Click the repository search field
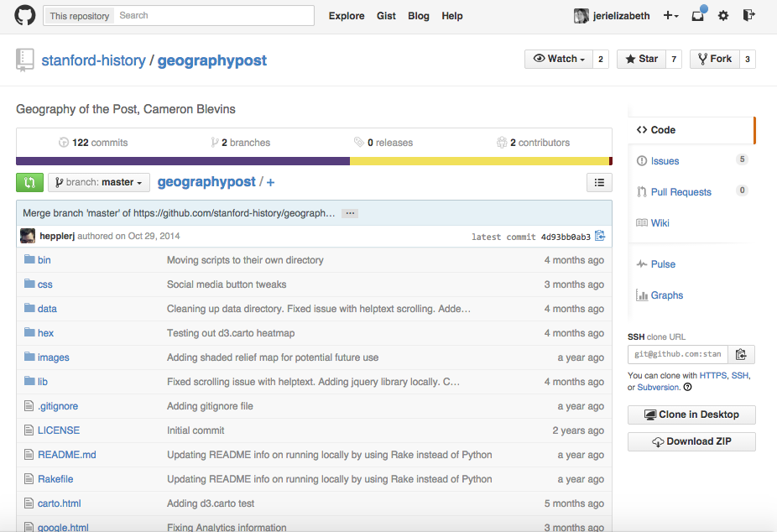777x532 pixels. (214, 15)
